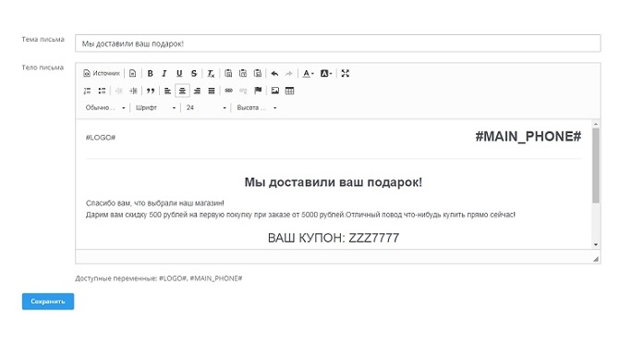Toggle Underline formatting button
The height and width of the screenshot is (358, 644).
[x=179, y=74]
